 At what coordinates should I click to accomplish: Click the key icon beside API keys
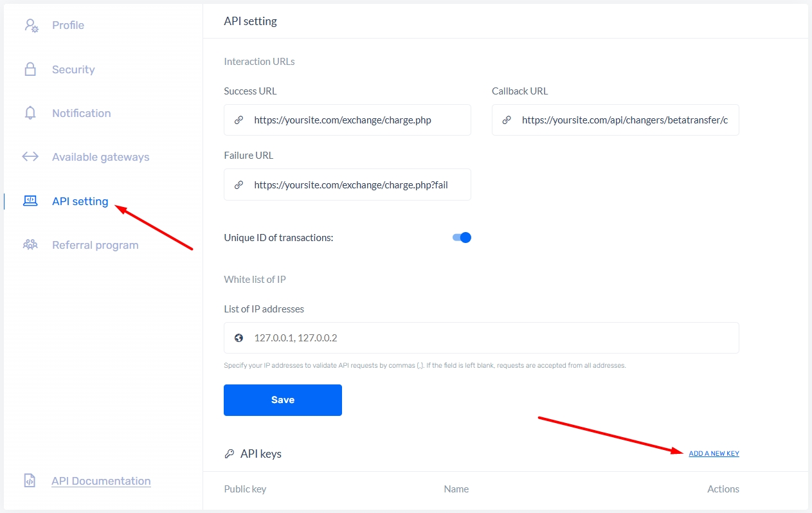click(230, 454)
